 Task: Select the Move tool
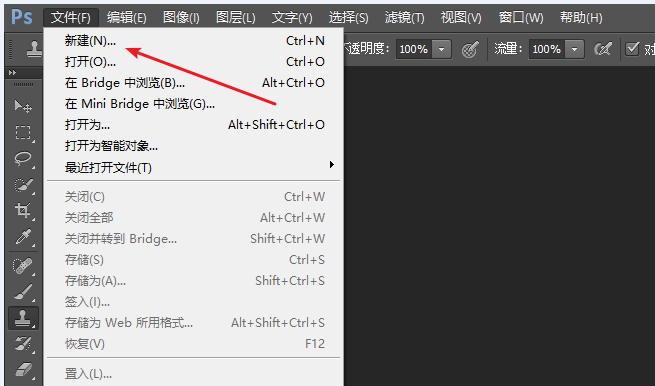[x=23, y=106]
